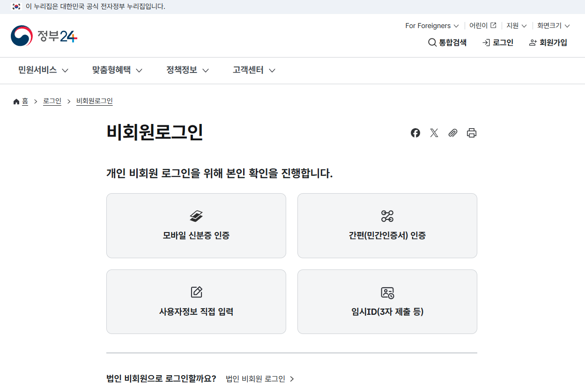Image resolution: width=585 pixels, height=392 pixels.
Task: Expand the For Foreigners dropdown
Action: point(431,26)
